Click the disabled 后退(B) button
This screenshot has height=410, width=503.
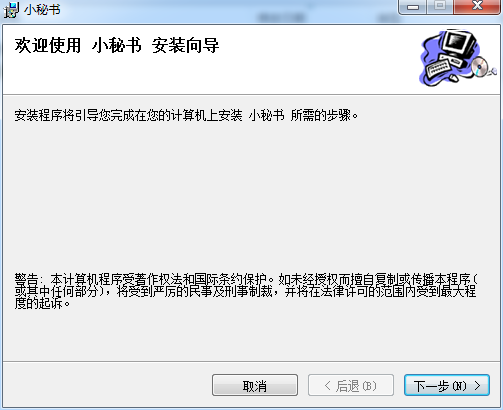(351, 385)
